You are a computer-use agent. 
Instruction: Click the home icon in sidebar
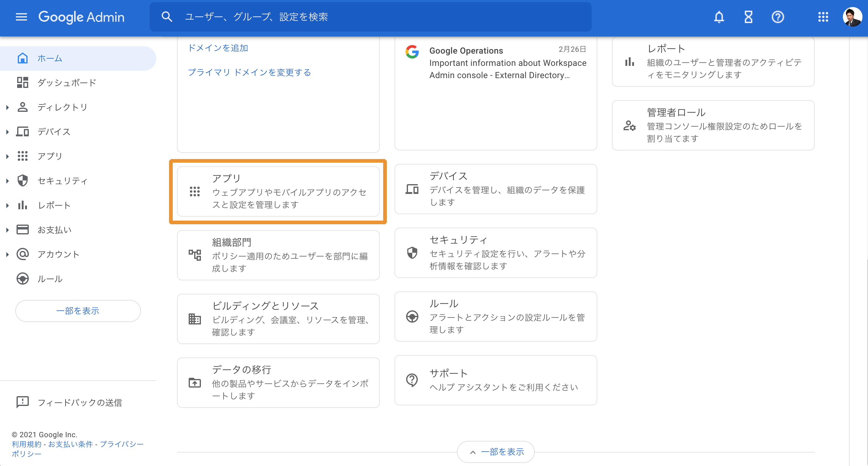[23, 58]
